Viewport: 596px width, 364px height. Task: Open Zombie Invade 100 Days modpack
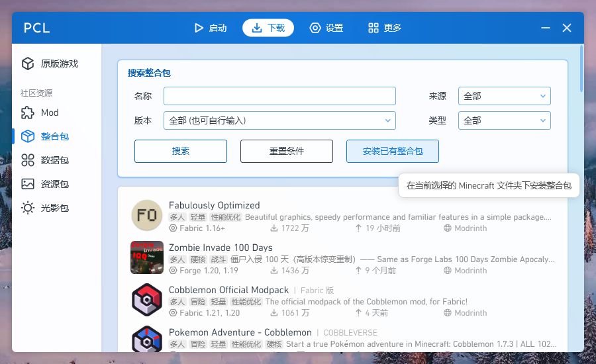(x=342, y=258)
